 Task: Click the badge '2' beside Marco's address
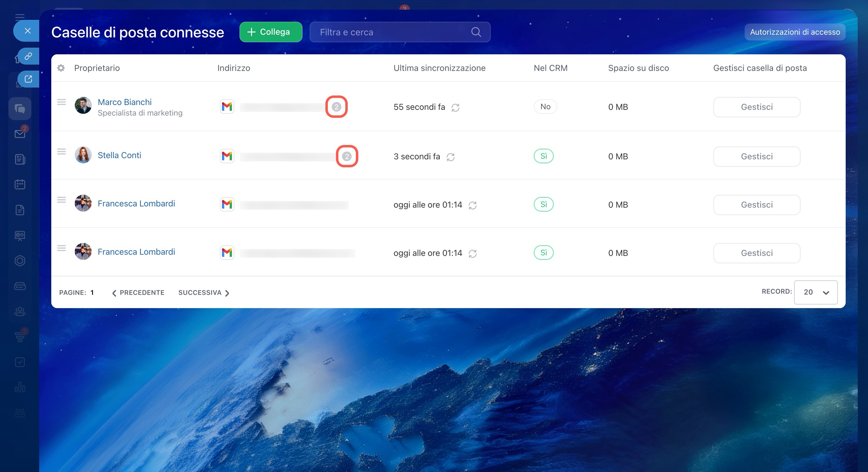point(336,107)
